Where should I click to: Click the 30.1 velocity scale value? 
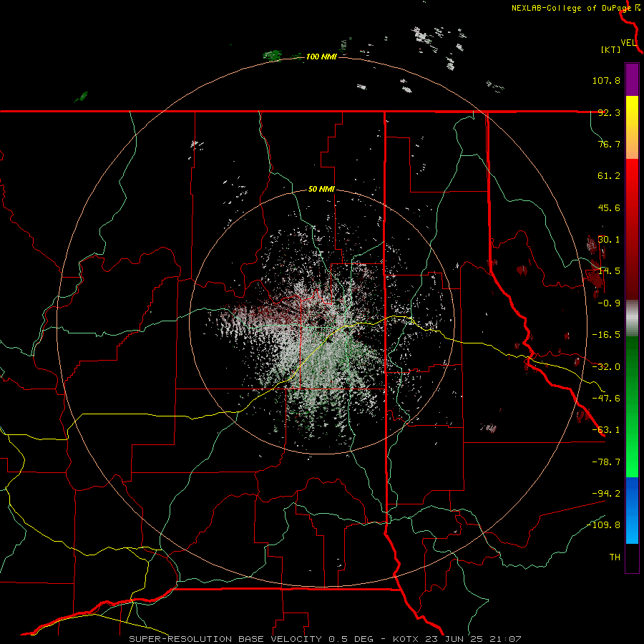pyautogui.click(x=609, y=240)
